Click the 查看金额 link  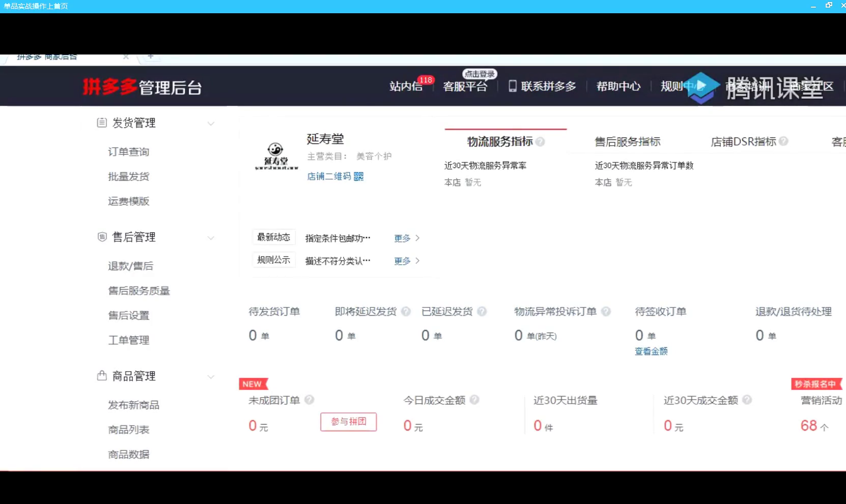(x=651, y=351)
